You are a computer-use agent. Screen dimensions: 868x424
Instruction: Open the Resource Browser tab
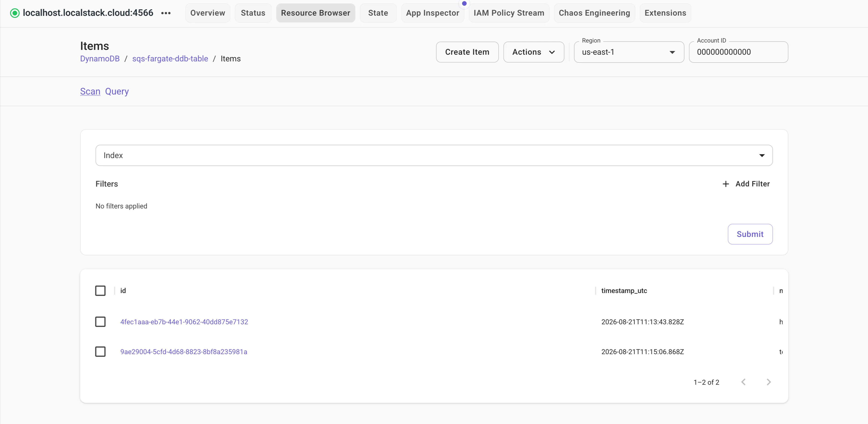(316, 13)
